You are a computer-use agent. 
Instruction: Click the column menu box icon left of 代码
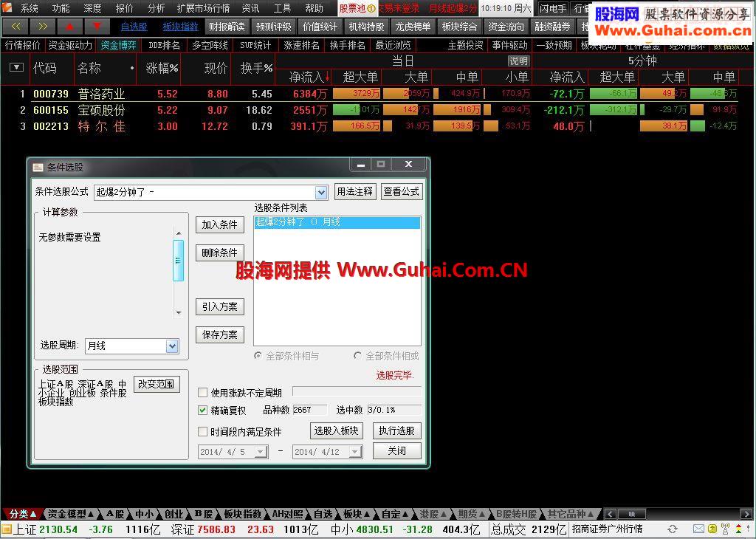click(x=16, y=67)
